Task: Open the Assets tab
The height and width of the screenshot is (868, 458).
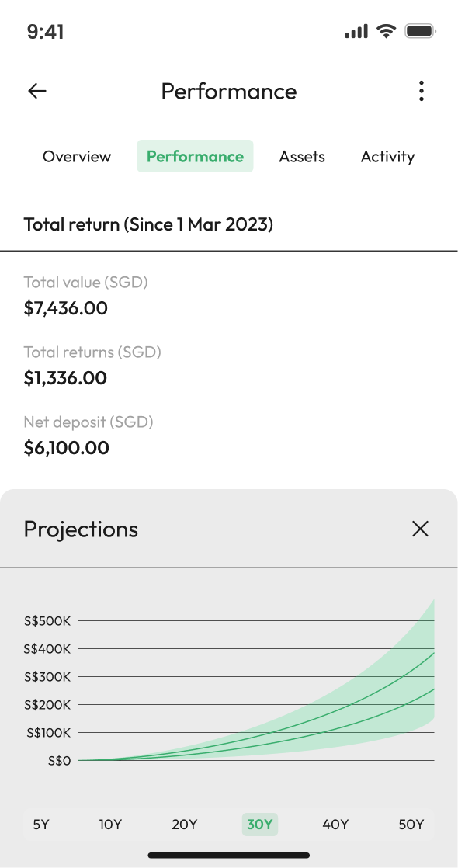Action: tap(302, 157)
